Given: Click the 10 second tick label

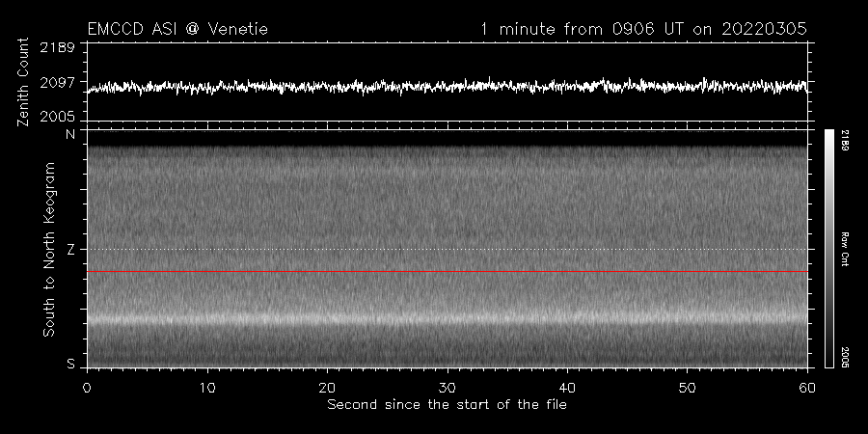Looking at the screenshot, I should pyautogui.click(x=206, y=387).
